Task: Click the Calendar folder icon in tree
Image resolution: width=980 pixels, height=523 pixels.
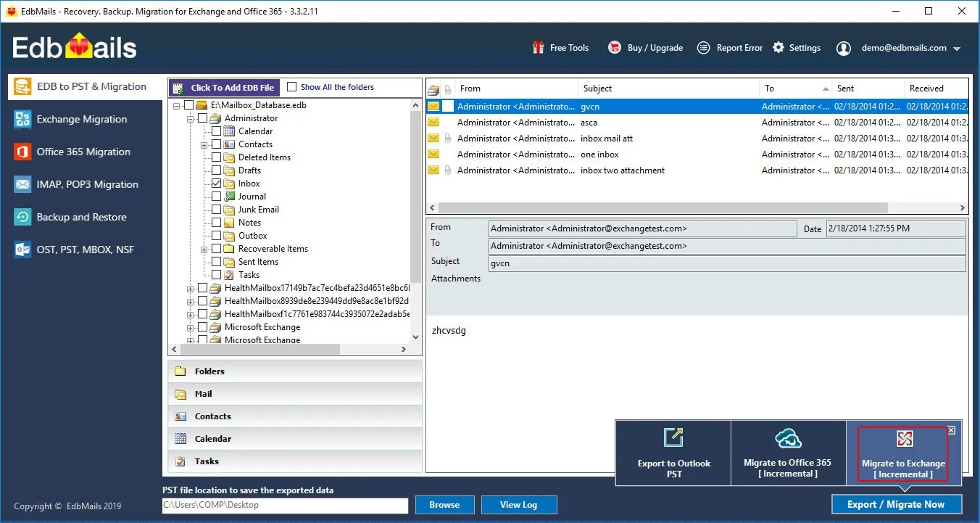Action: click(229, 131)
